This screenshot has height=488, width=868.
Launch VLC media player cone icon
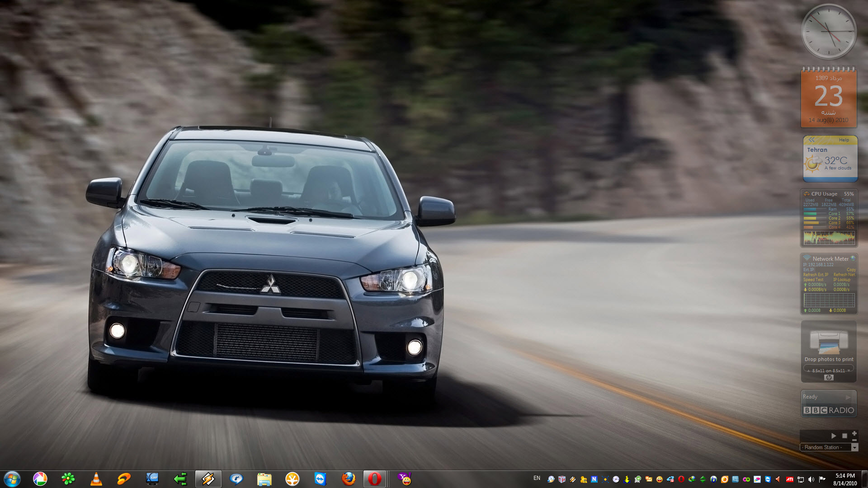[x=96, y=479]
